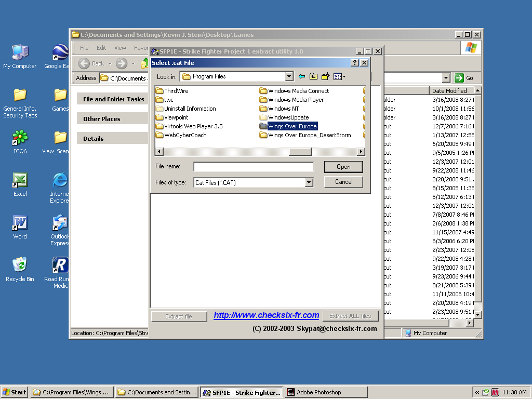Viewport: 532px width, 399px height.
Task: Open the Forward history dropdown arrow in Explorer
Action: pos(133,63)
